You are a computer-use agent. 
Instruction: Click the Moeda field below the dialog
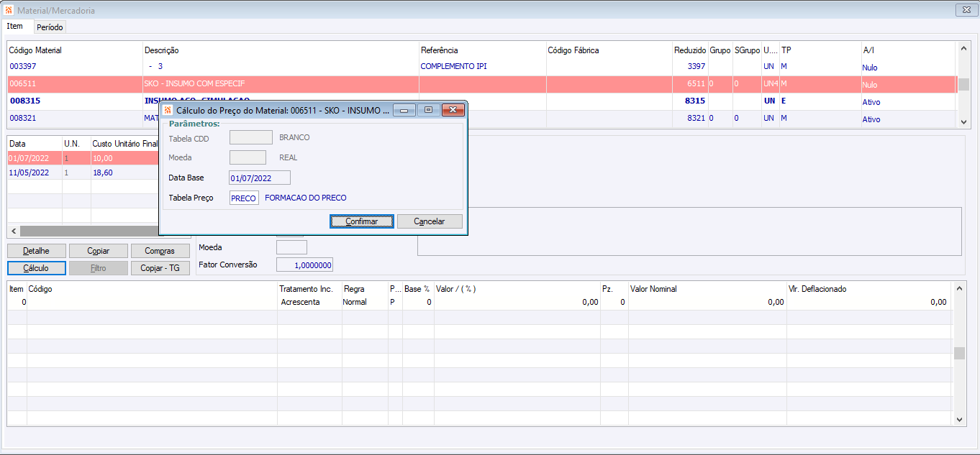[x=291, y=247]
